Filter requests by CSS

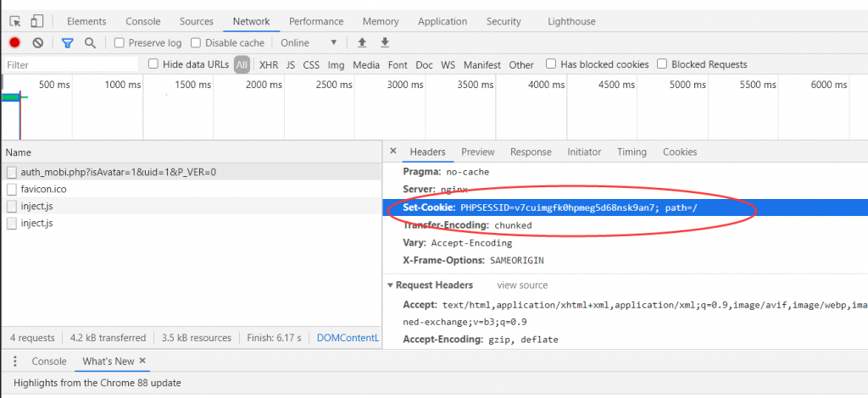(x=311, y=64)
